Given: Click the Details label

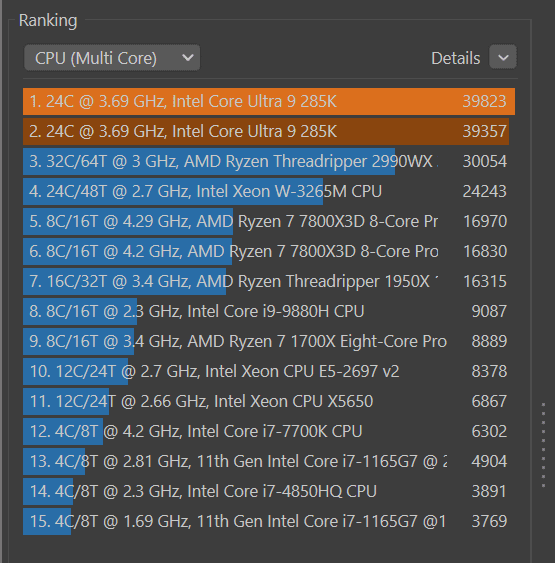Looking at the screenshot, I should 455,58.
